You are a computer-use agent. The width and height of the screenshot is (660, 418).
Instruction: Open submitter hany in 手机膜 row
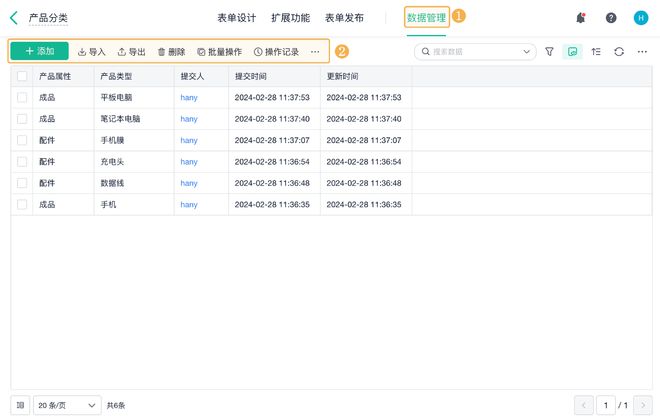(x=189, y=140)
